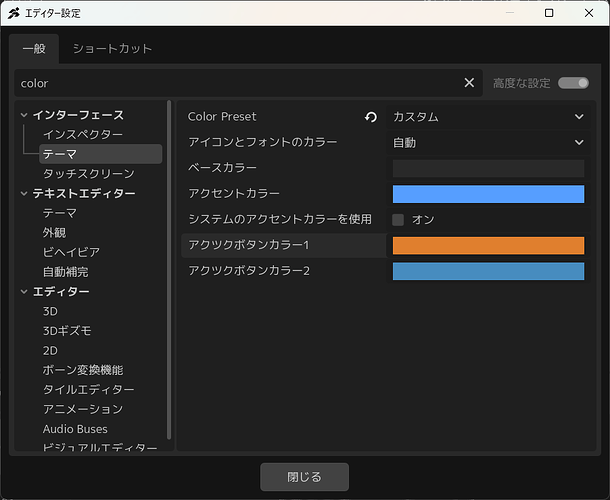Select 2D in the tree
The width and height of the screenshot is (610, 500).
pyautogui.click(x=50, y=351)
